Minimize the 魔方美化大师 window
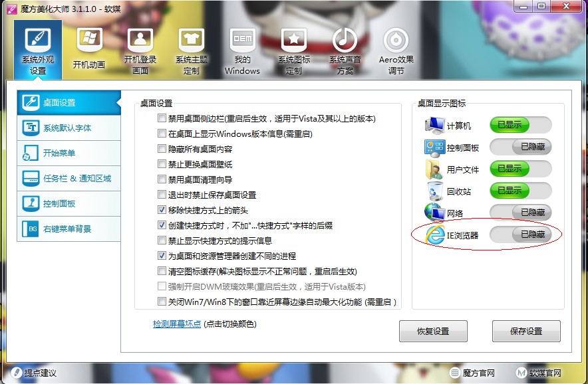 (524, 7)
